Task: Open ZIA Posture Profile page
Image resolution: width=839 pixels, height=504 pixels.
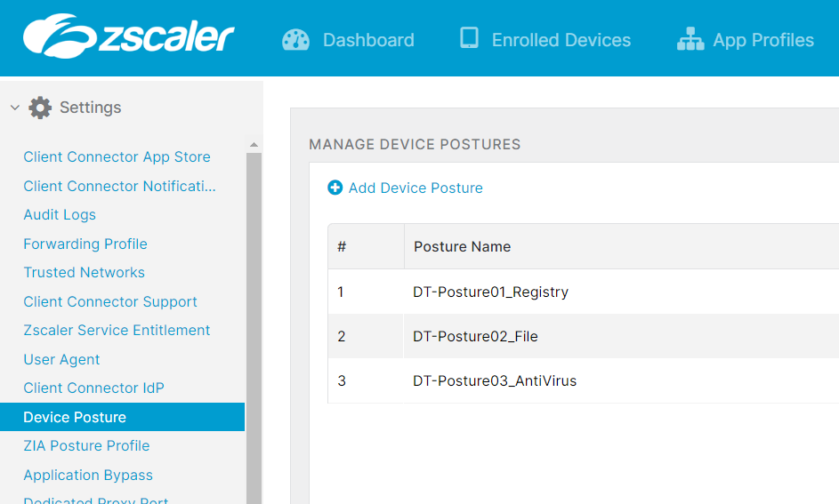Action: [86, 446]
